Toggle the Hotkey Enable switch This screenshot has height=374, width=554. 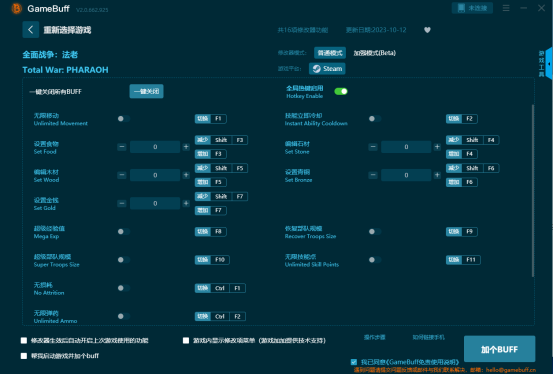tap(341, 91)
